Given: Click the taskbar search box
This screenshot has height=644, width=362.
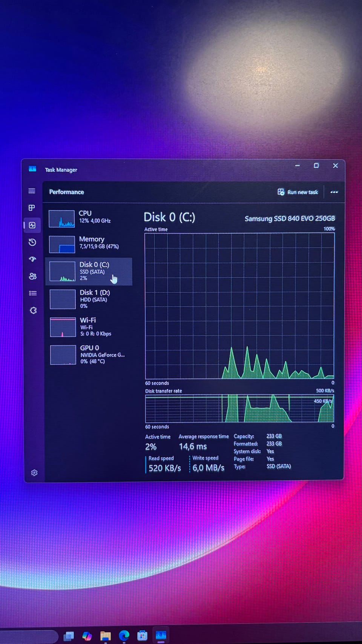Looking at the screenshot, I should [x=28, y=637].
